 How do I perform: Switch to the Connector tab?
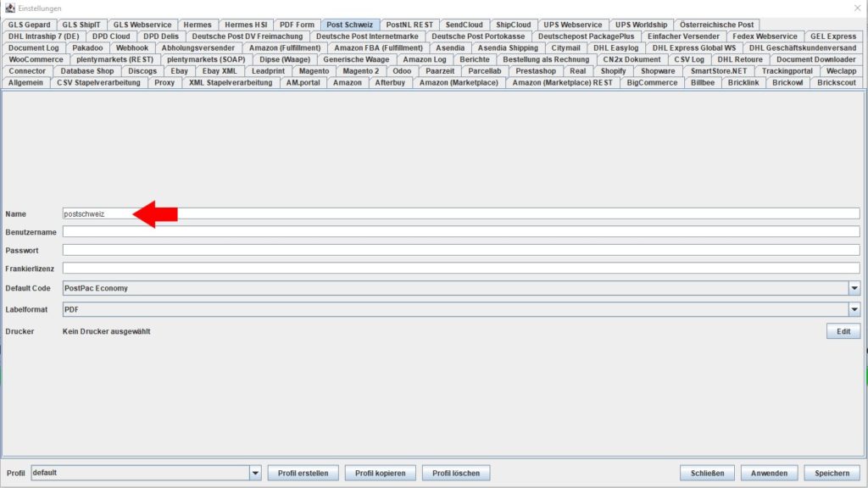pos(27,71)
